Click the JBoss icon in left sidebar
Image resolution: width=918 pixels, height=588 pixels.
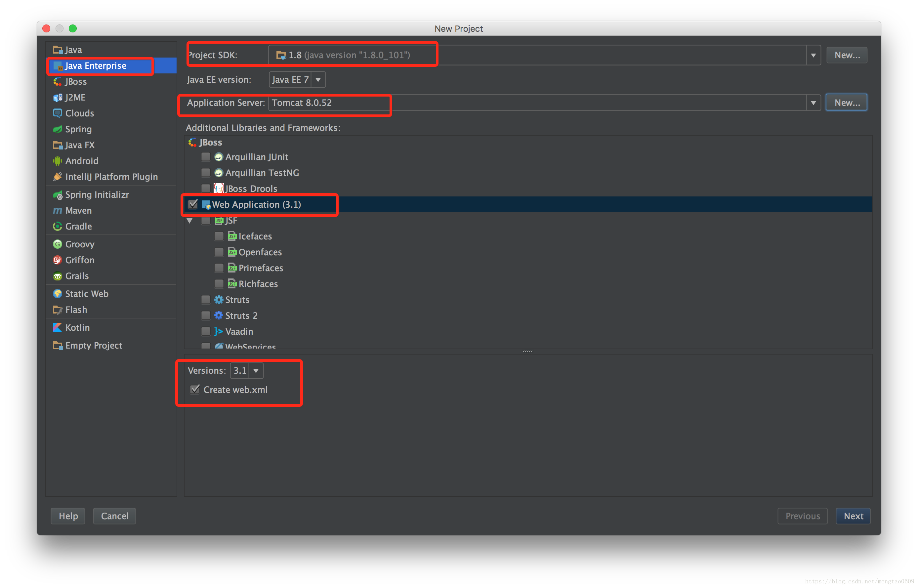58,82
